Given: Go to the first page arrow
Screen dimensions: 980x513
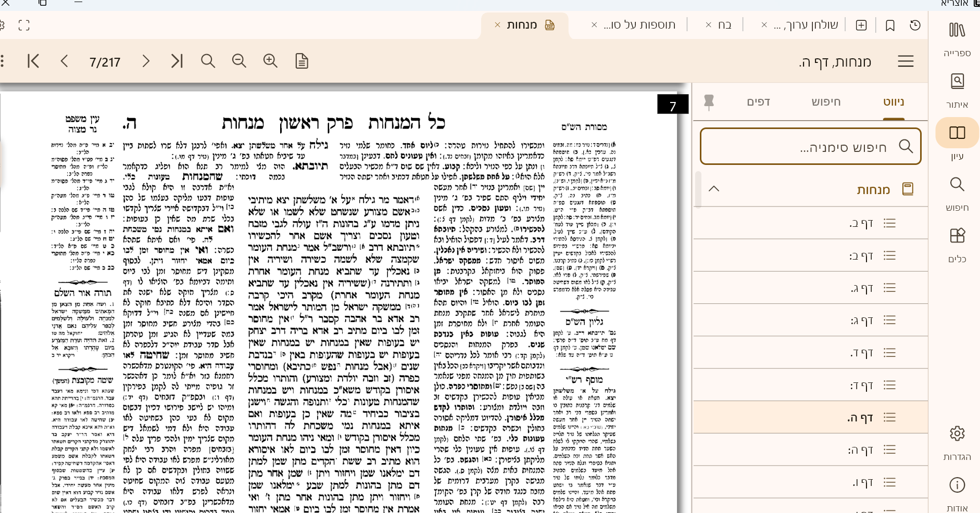Looking at the screenshot, I should [33, 61].
